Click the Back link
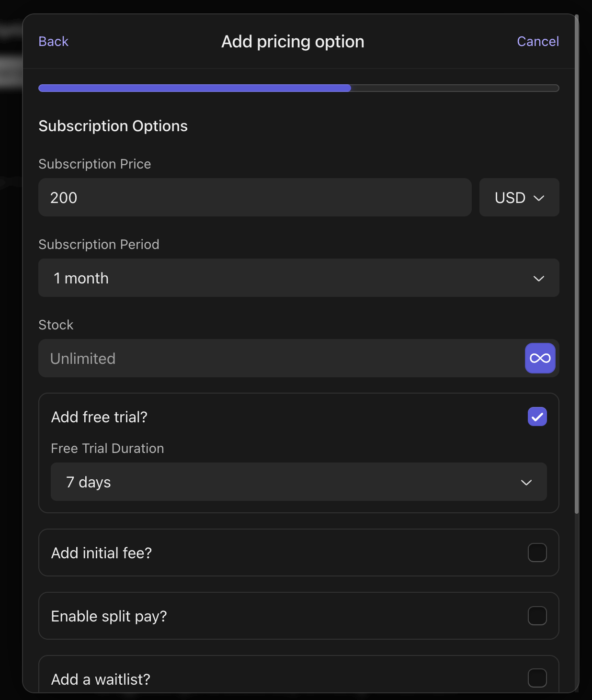Screen dimensions: 592x700 coord(53,41)
